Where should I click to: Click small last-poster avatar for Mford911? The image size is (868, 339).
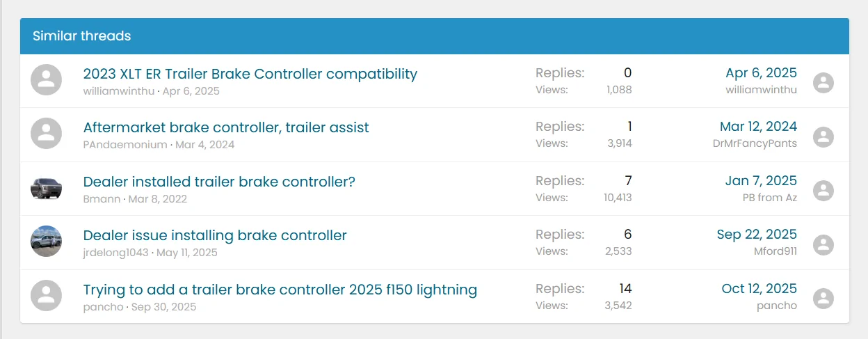(x=823, y=244)
